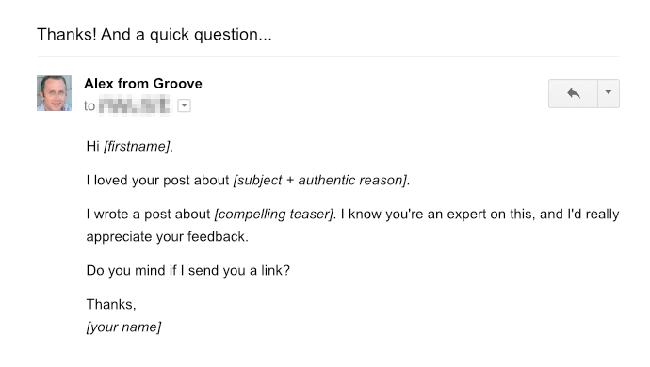Expand recipient details arrow beside the blurred address
The width and height of the screenshot is (650, 367).
[x=184, y=106]
